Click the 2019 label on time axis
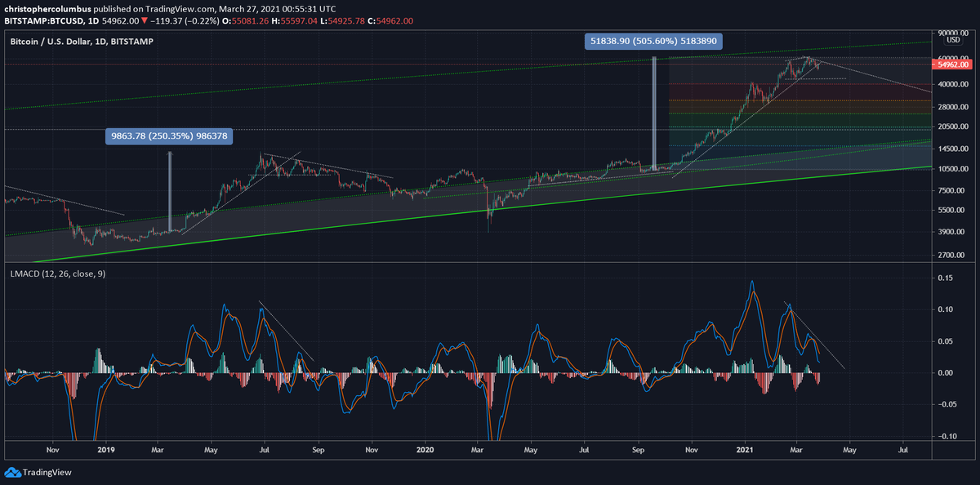 point(107,449)
